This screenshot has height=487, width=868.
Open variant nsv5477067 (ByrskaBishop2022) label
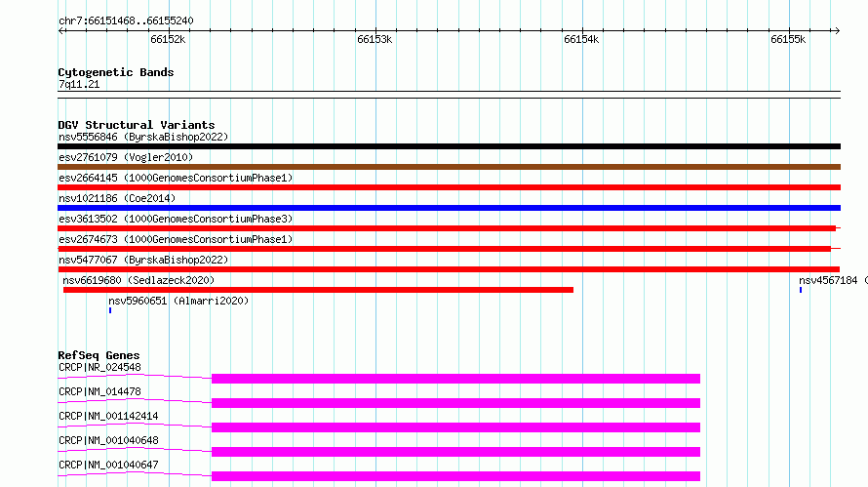143,260
